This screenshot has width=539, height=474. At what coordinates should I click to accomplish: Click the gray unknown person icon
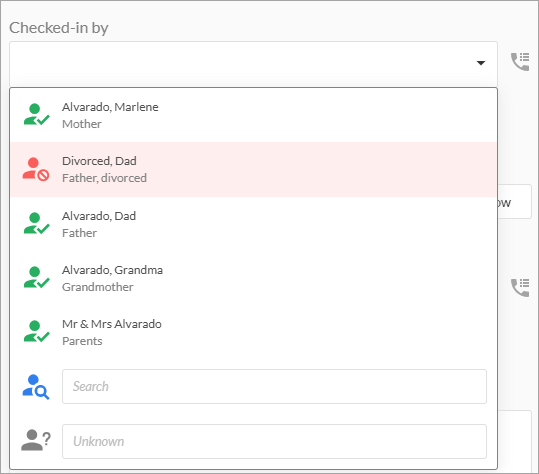point(36,440)
